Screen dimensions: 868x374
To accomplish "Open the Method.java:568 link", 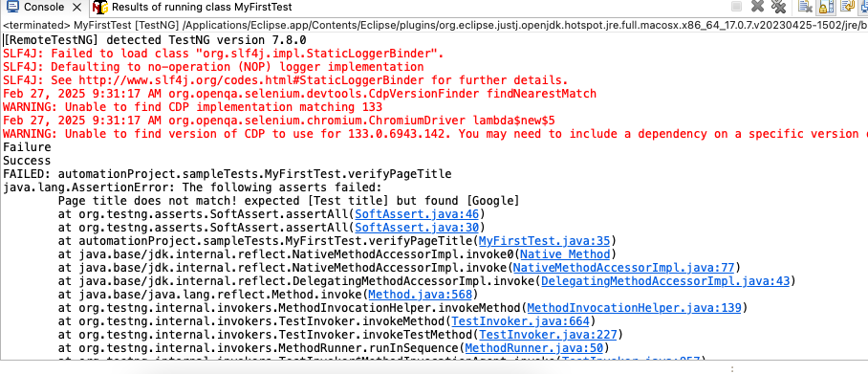I will point(421,295).
